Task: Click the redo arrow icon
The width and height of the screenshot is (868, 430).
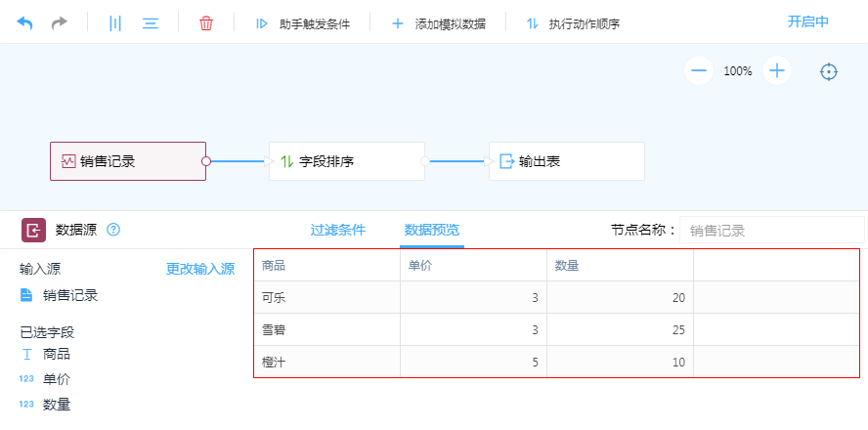Action: pos(60,22)
